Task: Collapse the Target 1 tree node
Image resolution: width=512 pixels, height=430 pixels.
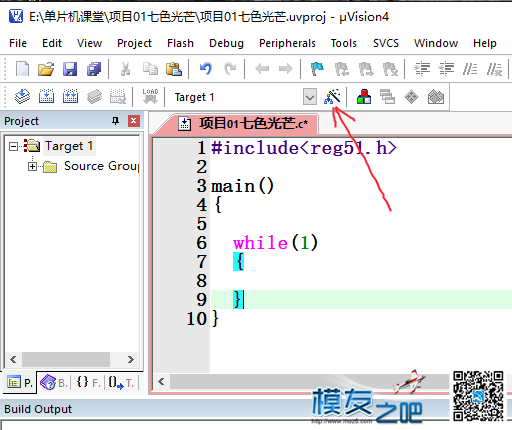Action: pyautogui.click(x=13, y=146)
